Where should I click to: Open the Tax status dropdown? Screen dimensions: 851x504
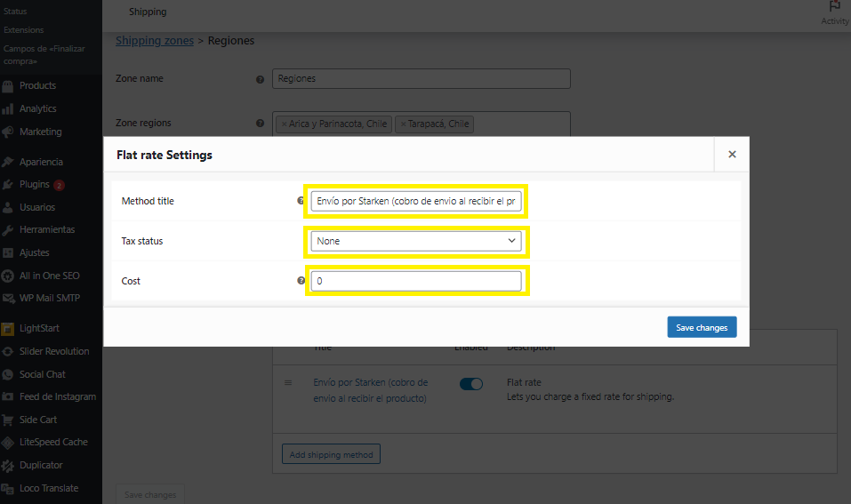(415, 241)
